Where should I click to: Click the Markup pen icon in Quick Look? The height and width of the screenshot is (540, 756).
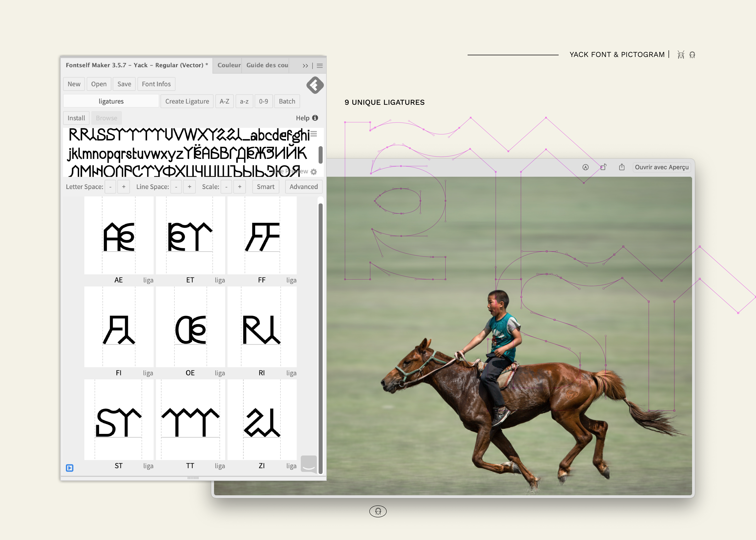point(585,167)
